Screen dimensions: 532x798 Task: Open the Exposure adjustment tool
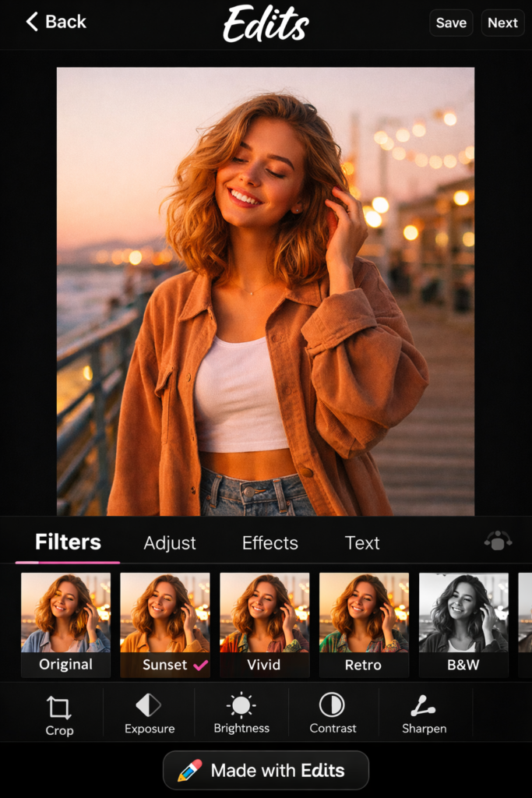tap(149, 705)
